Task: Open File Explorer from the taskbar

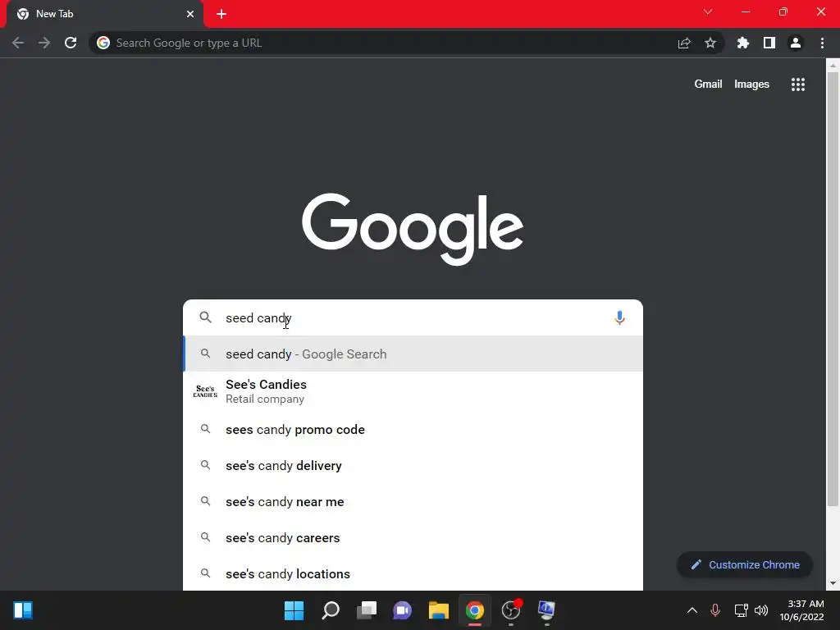Action: 438,610
